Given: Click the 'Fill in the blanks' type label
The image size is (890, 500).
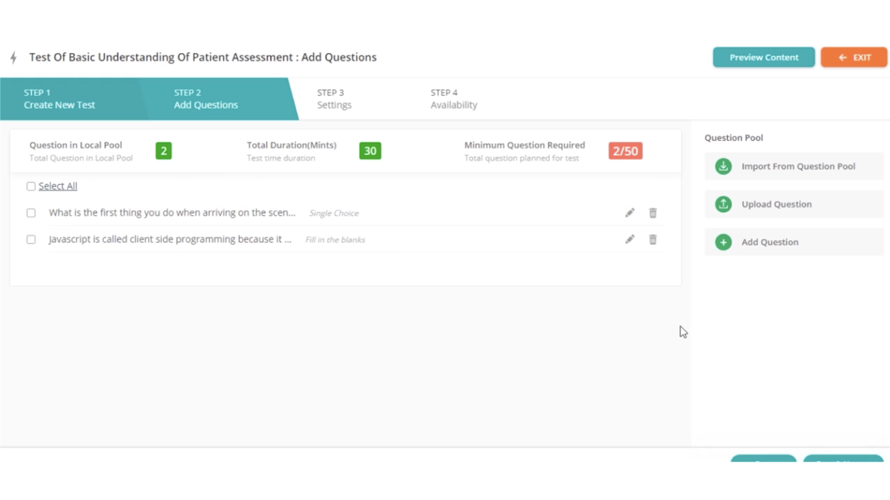Looking at the screenshot, I should (x=335, y=240).
